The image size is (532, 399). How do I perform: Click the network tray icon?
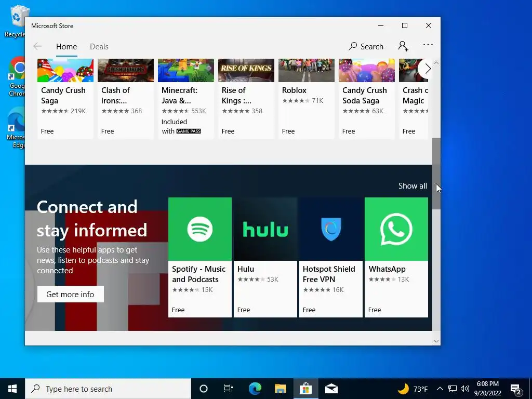(453, 389)
